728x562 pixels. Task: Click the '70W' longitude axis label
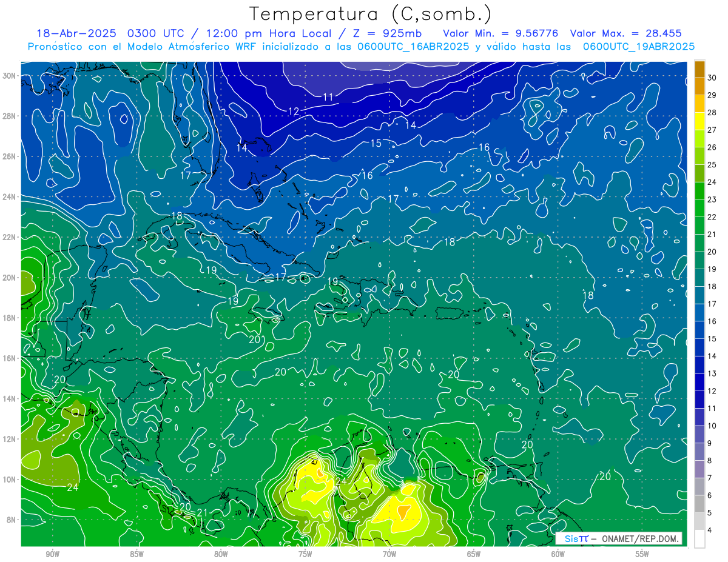389,554
